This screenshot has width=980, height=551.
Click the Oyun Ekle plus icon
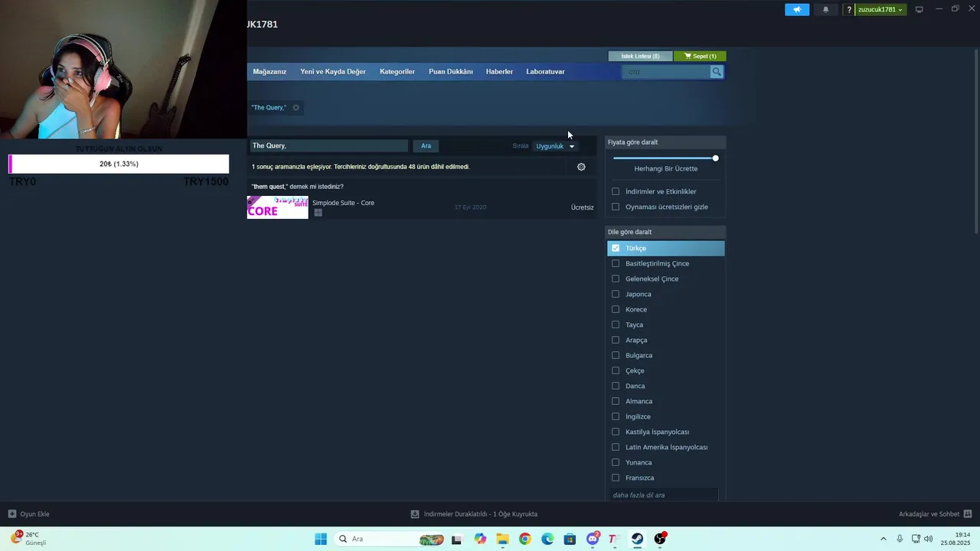click(x=11, y=514)
